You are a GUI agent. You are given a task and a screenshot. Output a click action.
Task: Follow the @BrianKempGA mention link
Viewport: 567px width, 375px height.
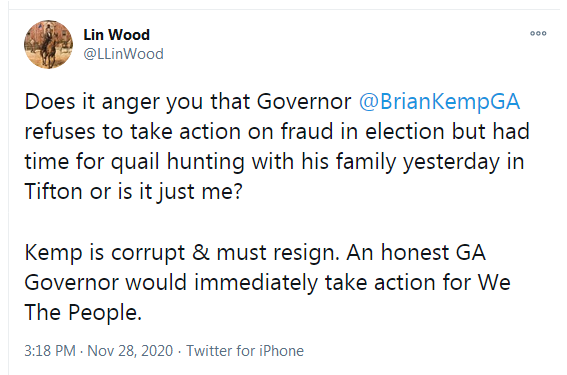[x=439, y=102]
